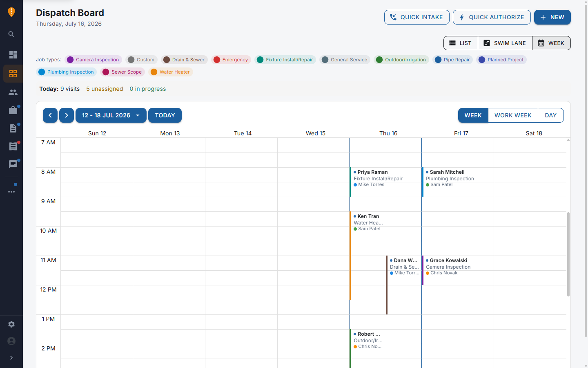Click the Wed 15 column header

(x=316, y=133)
